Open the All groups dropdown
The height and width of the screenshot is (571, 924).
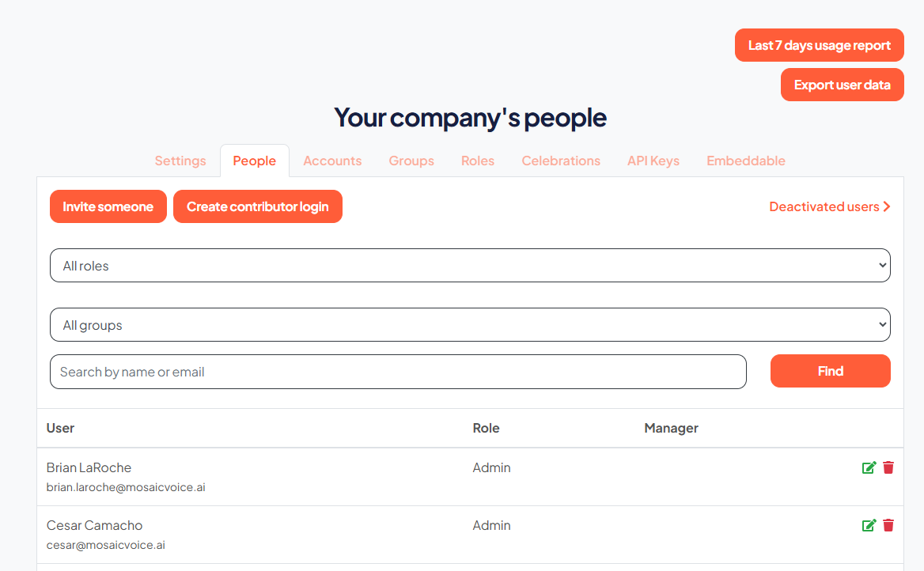[x=470, y=325]
